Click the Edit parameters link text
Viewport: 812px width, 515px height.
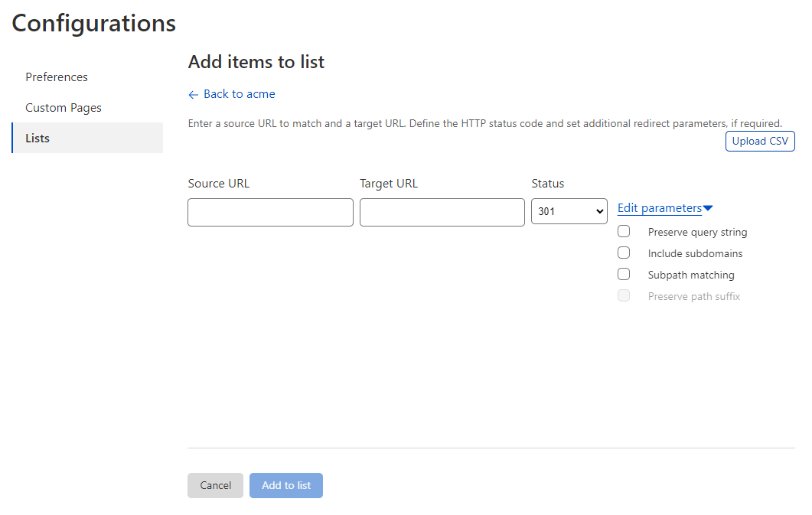(659, 207)
